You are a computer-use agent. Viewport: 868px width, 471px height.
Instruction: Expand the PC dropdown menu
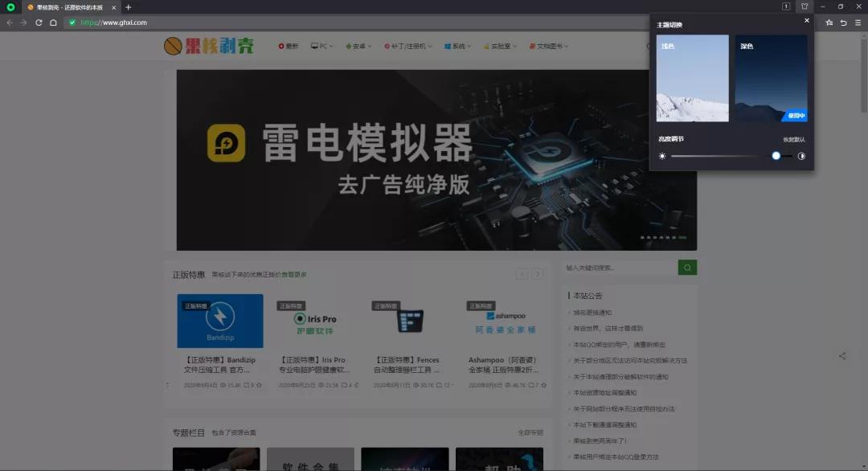(321, 46)
